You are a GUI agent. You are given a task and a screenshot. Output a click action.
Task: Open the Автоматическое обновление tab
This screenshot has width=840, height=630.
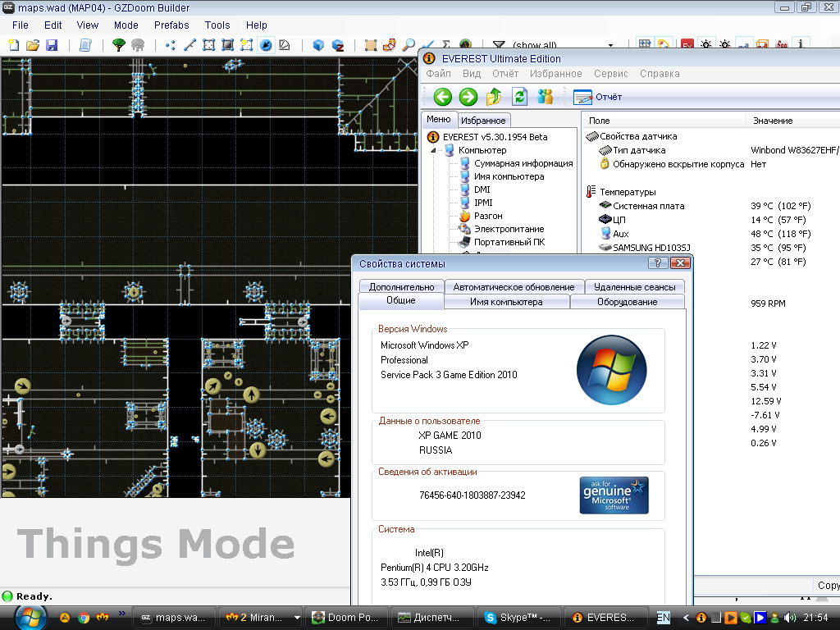pos(514,287)
